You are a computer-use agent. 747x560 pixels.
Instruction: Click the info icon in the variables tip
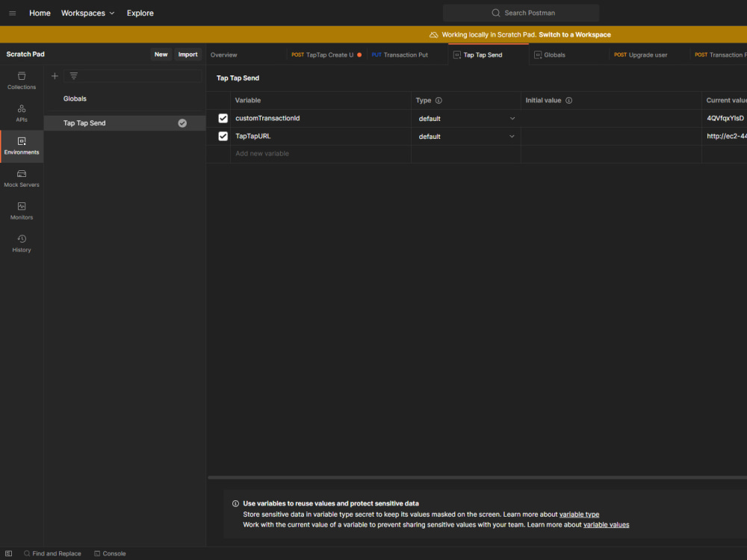click(x=235, y=503)
